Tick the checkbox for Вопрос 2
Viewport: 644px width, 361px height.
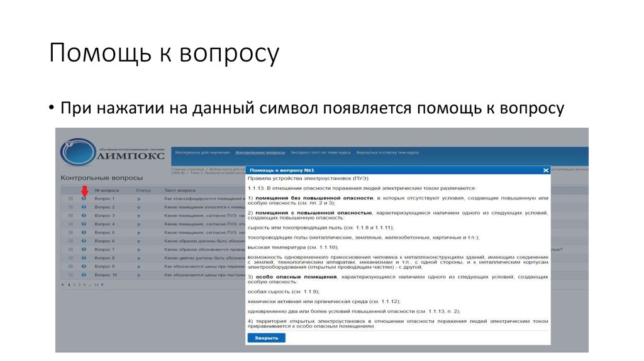(70, 207)
